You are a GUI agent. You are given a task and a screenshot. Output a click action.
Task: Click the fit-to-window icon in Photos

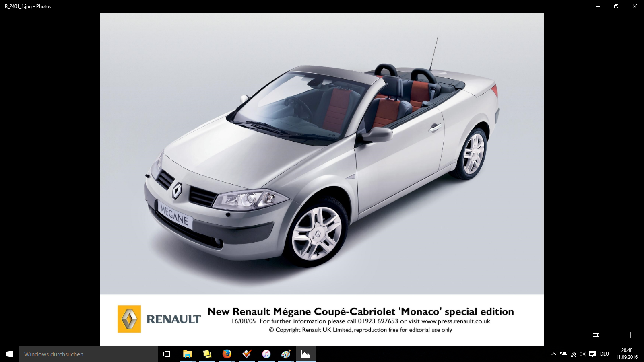click(x=595, y=335)
